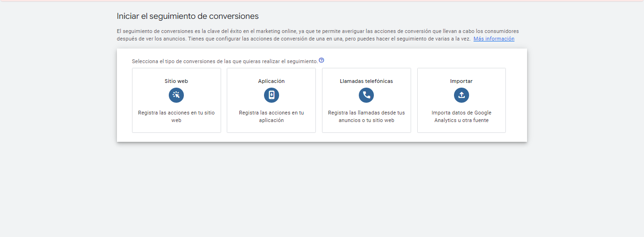Select the Sitio web cursor-click icon
This screenshot has height=237, width=644.
click(x=176, y=95)
